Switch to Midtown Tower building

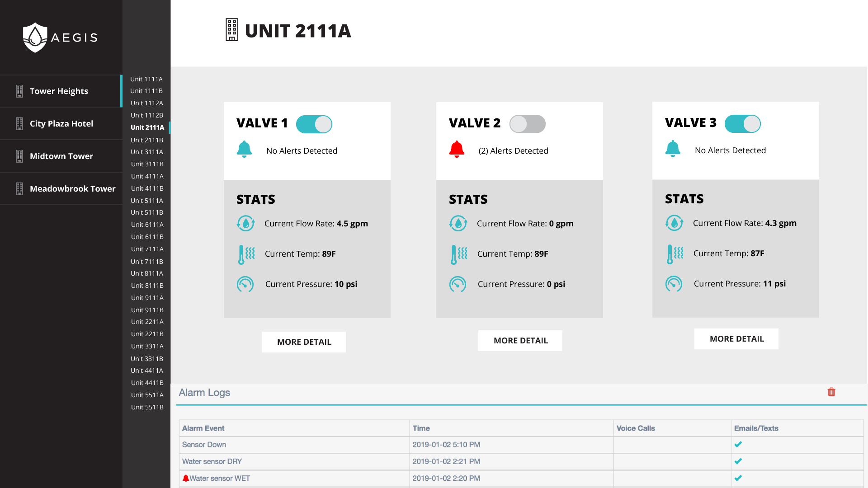tap(61, 156)
